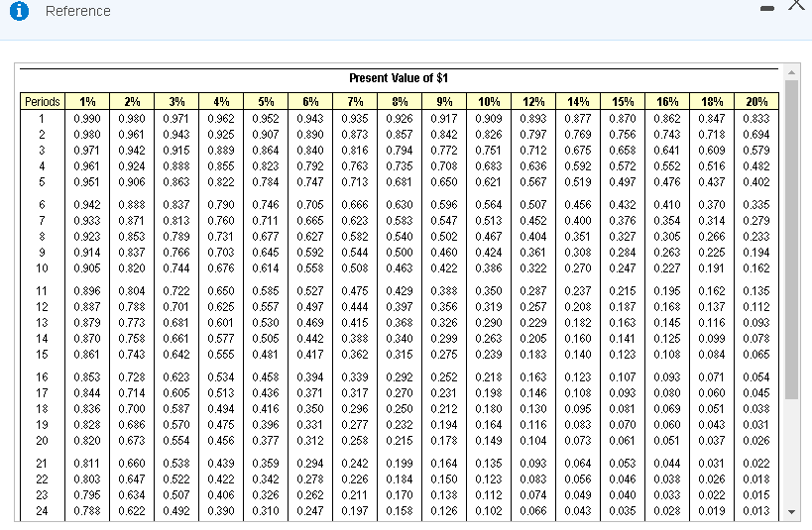Click value 0.500 in period 9
The height and width of the screenshot is (530, 812).
click(400, 253)
